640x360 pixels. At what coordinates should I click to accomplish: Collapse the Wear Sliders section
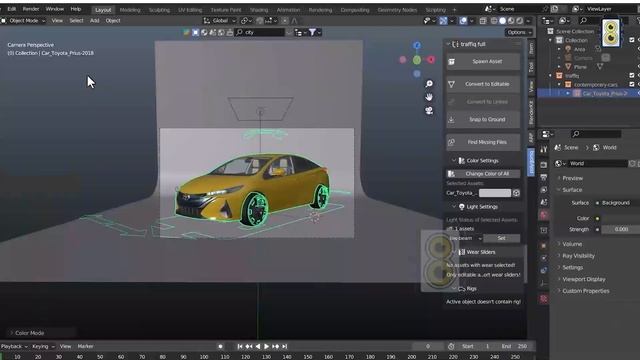[453, 252]
